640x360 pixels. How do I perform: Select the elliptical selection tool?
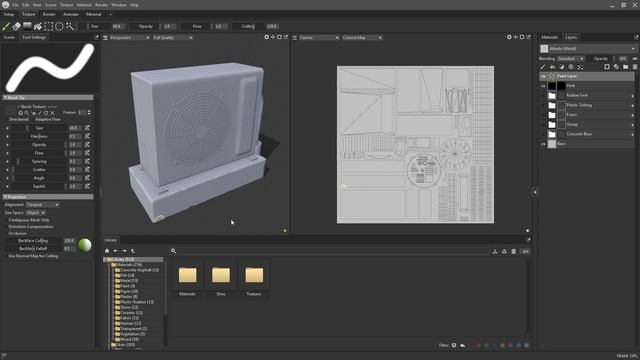(59, 27)
